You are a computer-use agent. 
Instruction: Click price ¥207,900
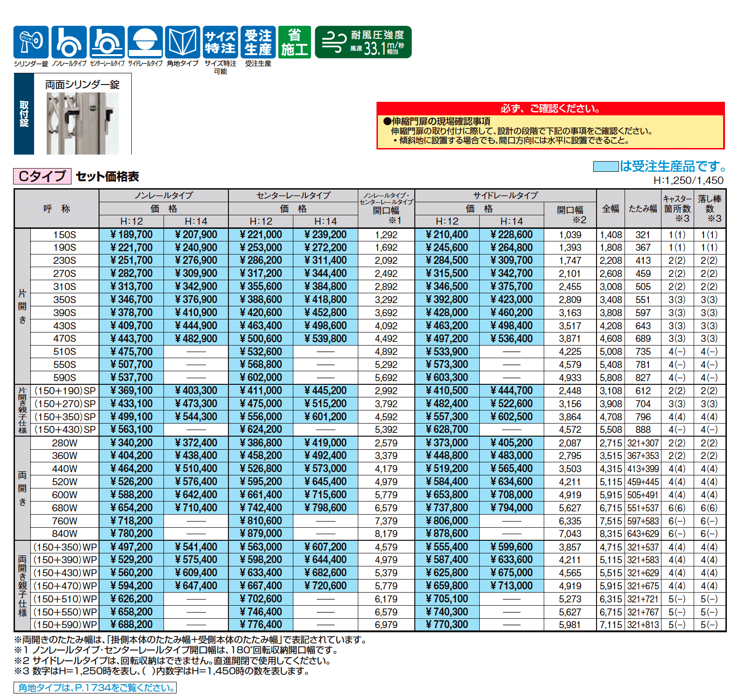click(196, 235)
